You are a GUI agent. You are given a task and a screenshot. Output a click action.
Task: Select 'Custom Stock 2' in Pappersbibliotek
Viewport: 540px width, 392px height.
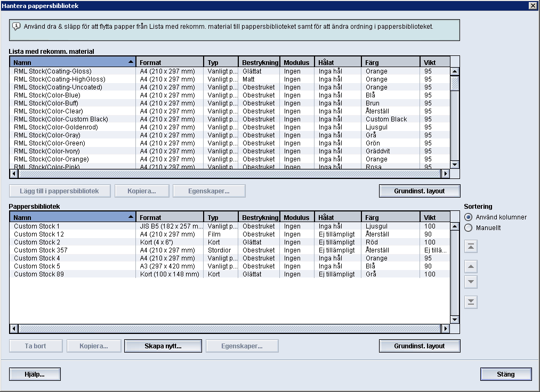(230, 242)
